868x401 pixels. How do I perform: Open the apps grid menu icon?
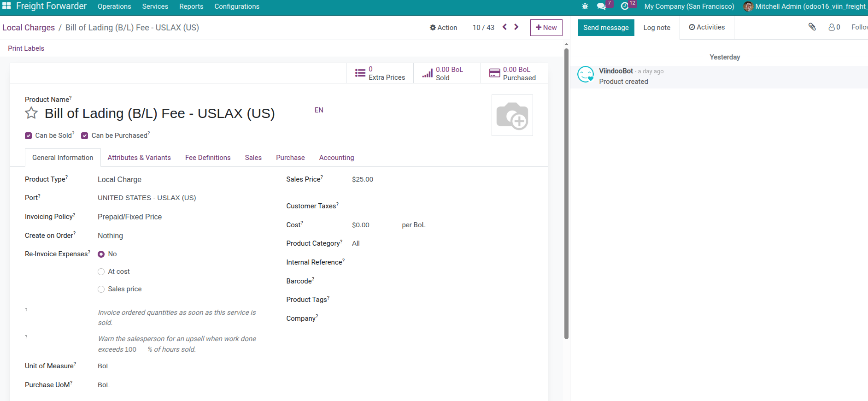(x=6, y=6)
